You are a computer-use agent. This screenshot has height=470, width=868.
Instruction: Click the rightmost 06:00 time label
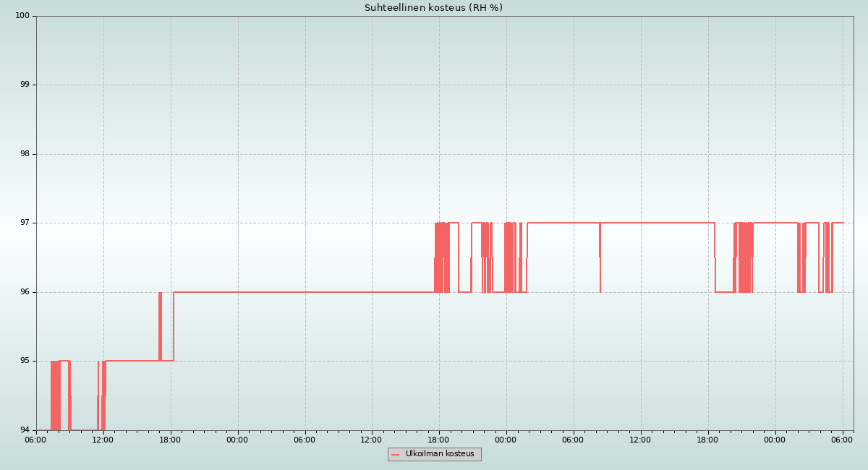tap(842, 440)
